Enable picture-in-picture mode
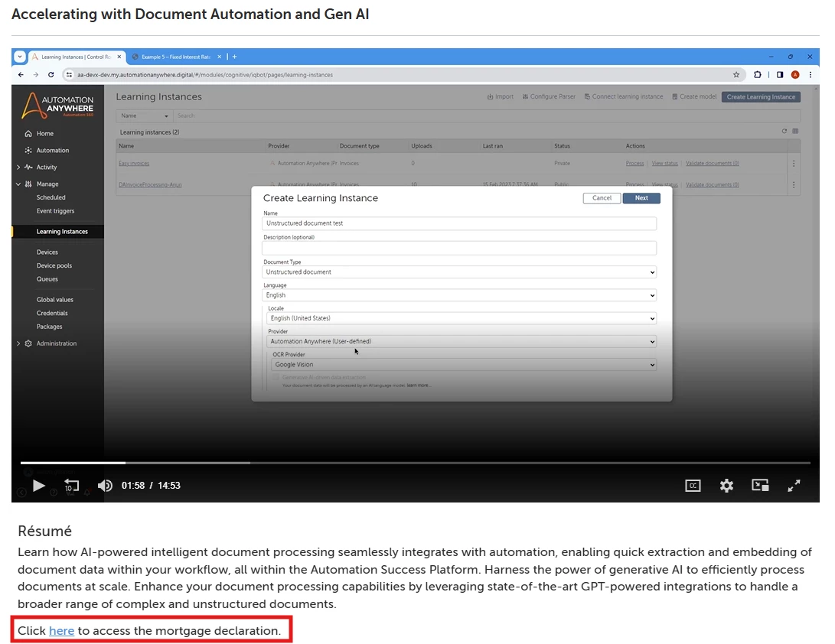 pyautogui.click(x=760, y=485)
